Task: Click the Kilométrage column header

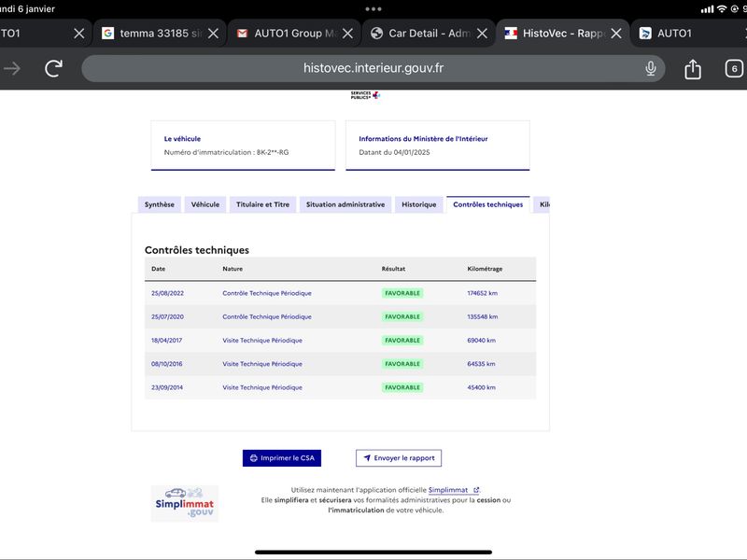Action: [x=485, y=269]
